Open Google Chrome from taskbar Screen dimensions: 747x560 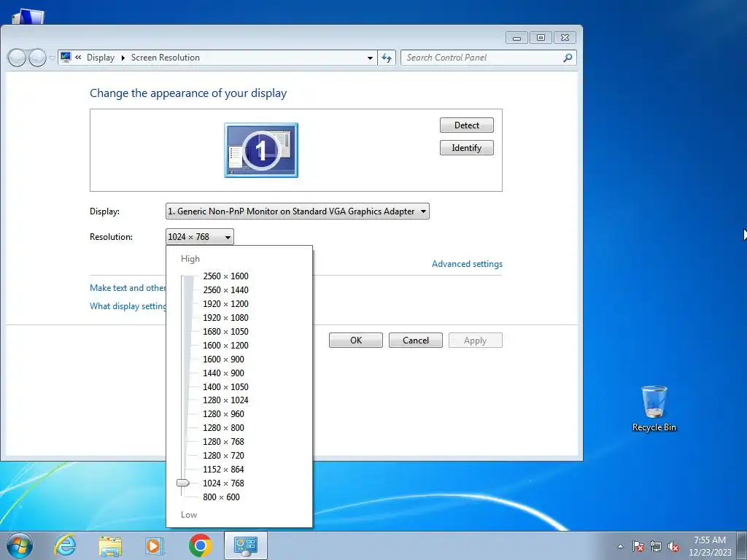point(200,545)
